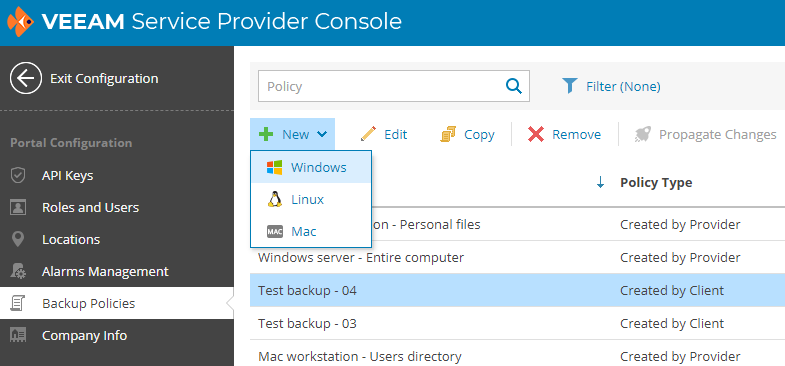The image size is (785, 366).
Task: Click the Veeam Service Provider Console title
Action: pos(221,22)
